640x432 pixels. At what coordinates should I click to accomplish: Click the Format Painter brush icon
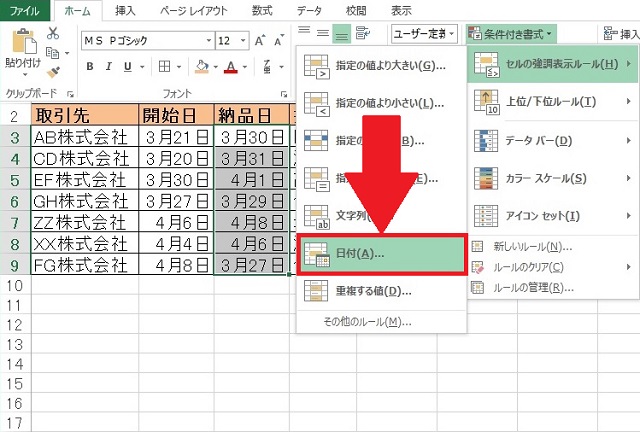(x=53, y=72)
